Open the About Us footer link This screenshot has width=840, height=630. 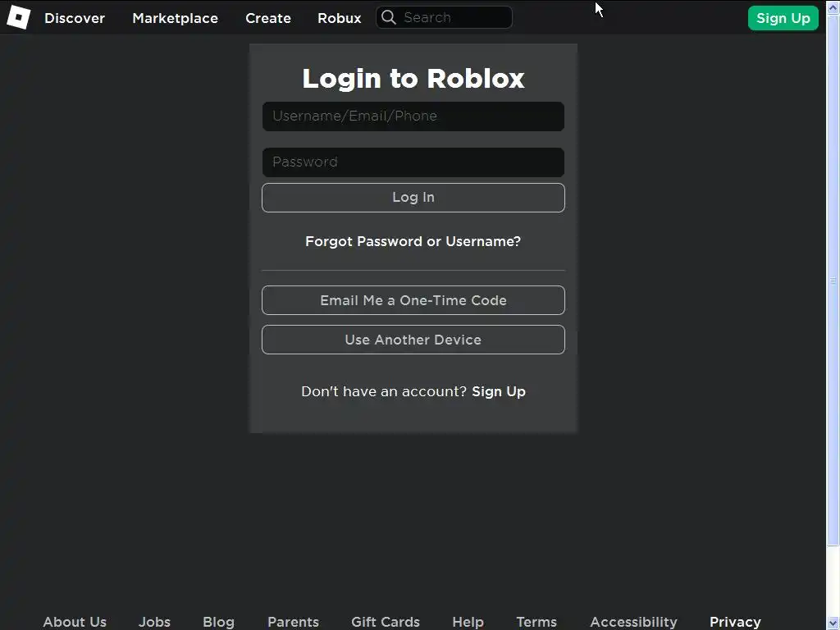75,622
